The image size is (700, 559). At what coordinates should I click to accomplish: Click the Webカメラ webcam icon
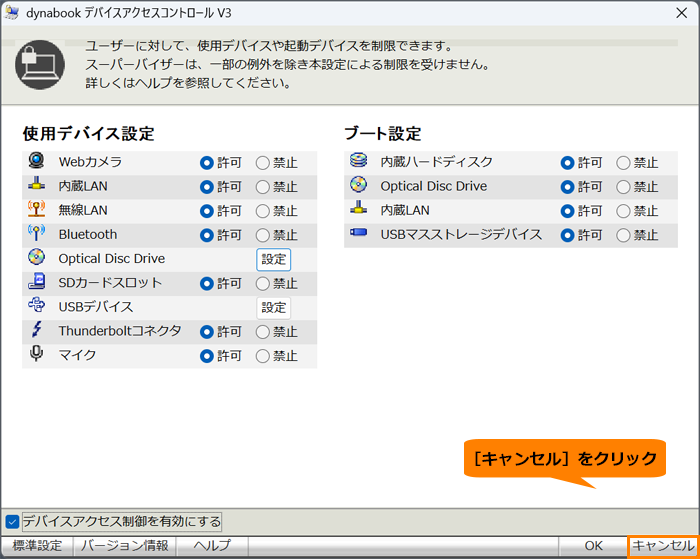click(x=36, y=160)
